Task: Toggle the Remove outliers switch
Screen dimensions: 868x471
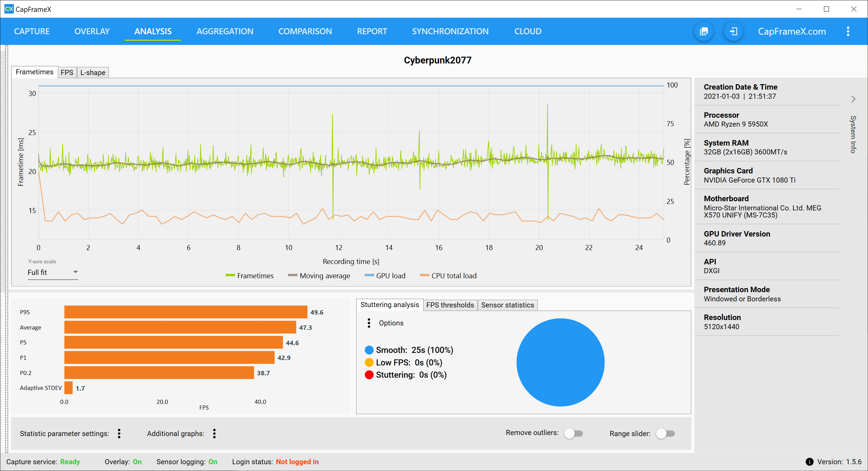Action: coord(573,433)
